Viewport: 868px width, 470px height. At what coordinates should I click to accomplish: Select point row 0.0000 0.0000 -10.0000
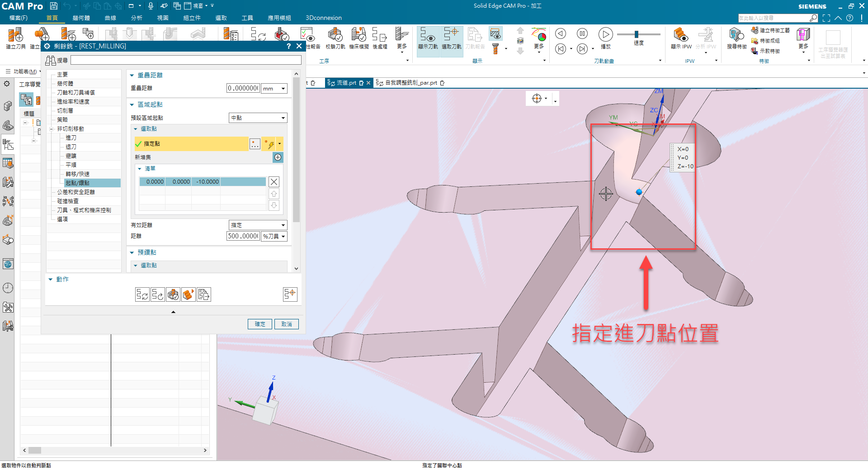[x=203, y=182]
